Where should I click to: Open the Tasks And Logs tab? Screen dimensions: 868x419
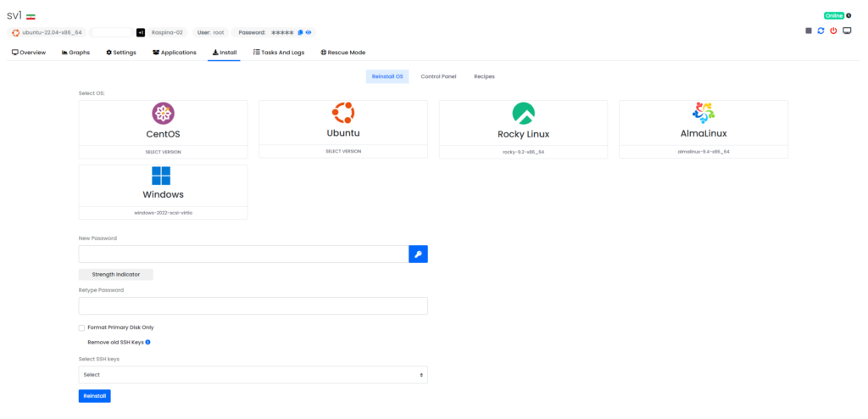(x=278, y=53)
